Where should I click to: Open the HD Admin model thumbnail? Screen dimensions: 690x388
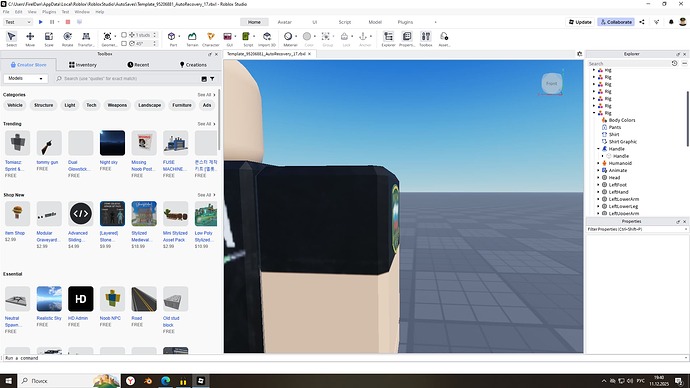point(81,299)
